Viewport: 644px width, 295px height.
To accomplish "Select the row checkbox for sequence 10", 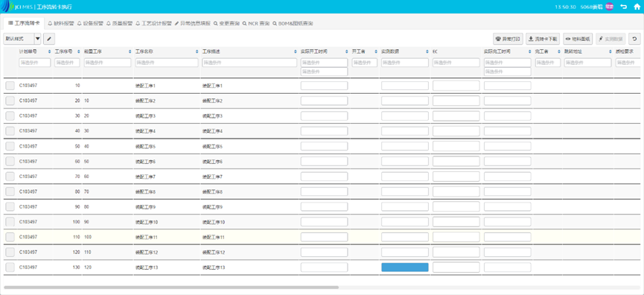I will (10, 86).
